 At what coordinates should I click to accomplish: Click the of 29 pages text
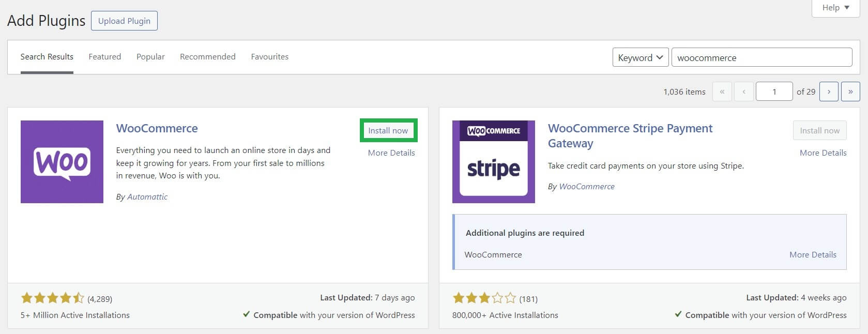click(x=806, y=92)
